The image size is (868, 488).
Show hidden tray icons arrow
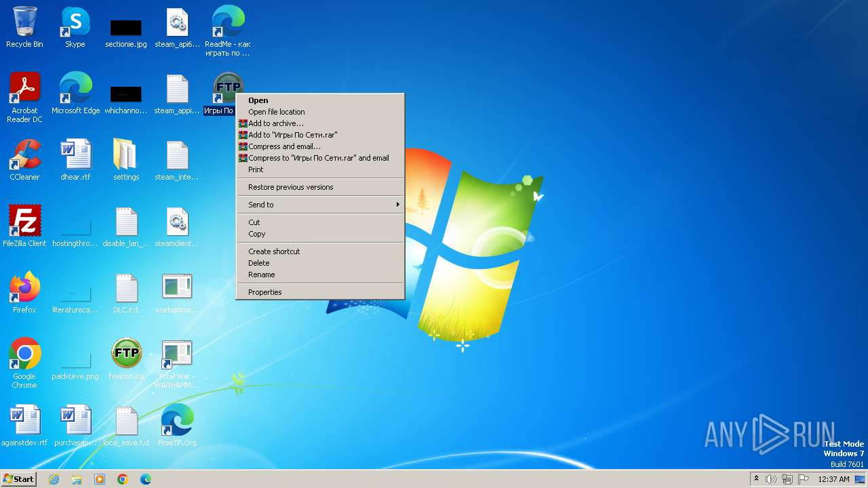pos(757,479)
